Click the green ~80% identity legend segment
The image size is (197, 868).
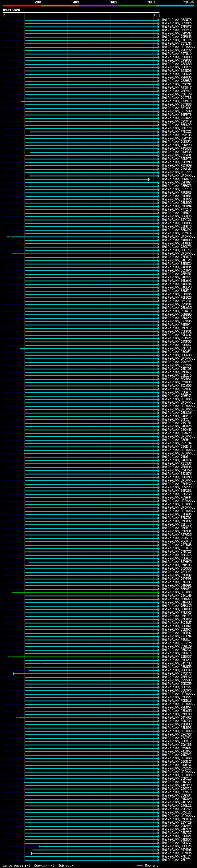[137, 6]
